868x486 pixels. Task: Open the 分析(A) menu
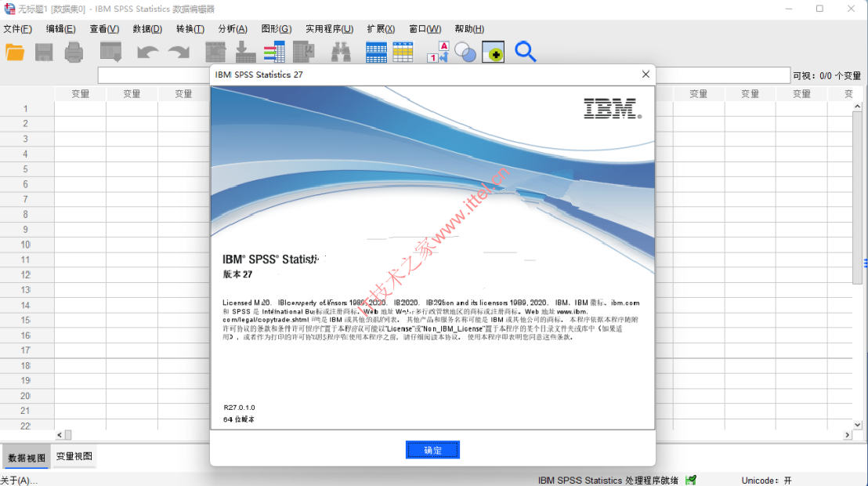(x=233, y=29)
